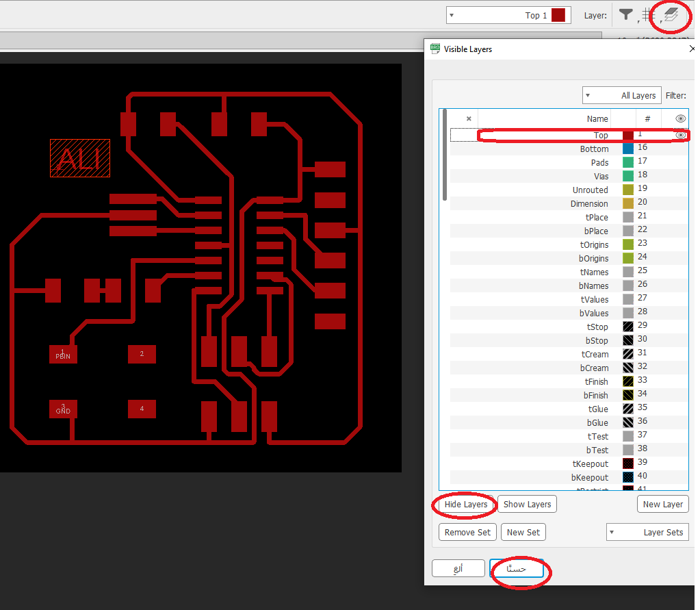Screen dimensions: 700x610
Task: Click the Hide Layers button
Action: pyautogui.click(x=465, y=504)
